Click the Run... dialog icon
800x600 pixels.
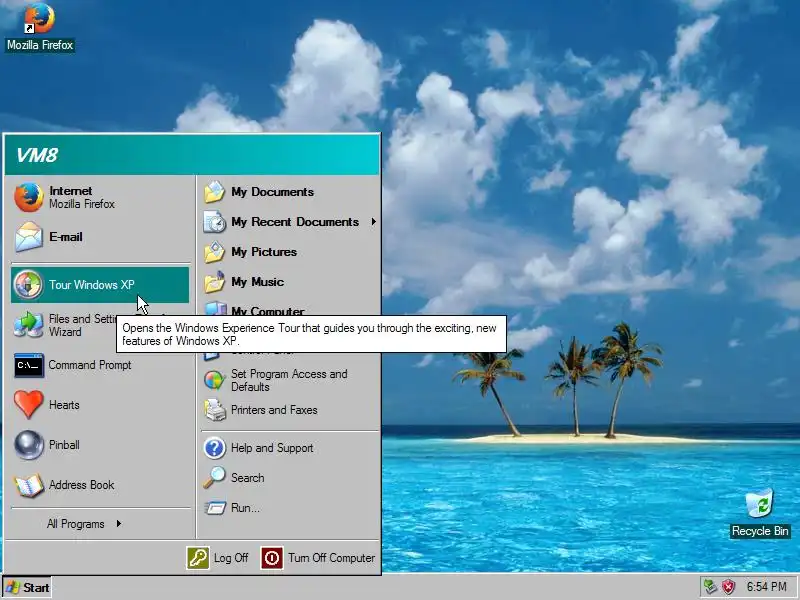(x=214, y=508)
